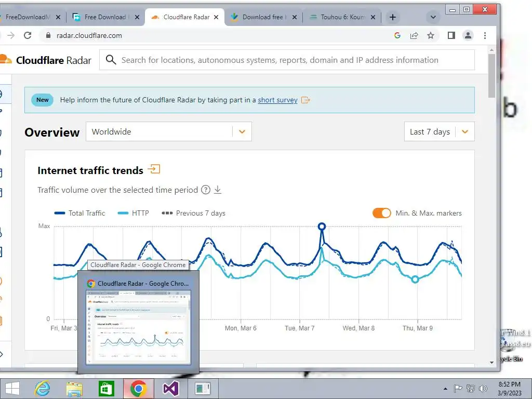Open the Worldwide location dropdown
Image resolution: width=532 pixels, height=399 pixels.
[x=169, y=131]
